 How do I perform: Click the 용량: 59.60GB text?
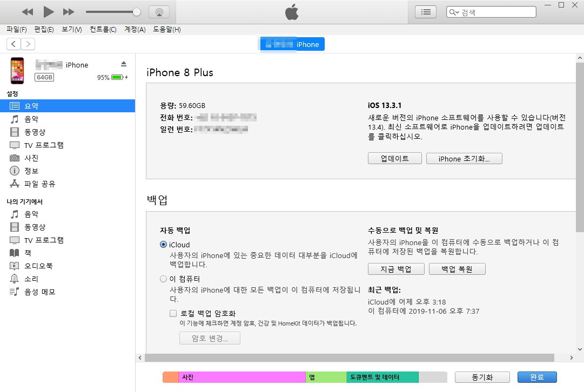coord(183,105)
